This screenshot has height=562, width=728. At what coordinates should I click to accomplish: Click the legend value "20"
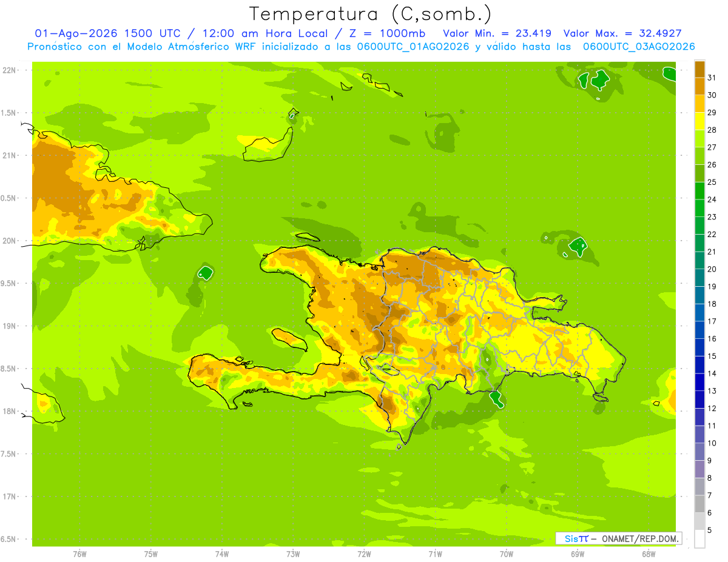coord(712,269)
